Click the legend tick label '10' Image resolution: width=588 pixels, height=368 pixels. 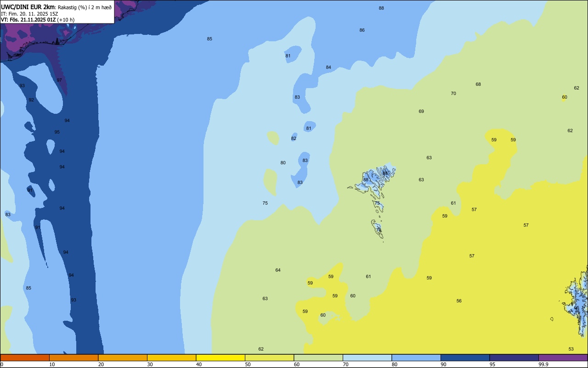pyautogui.click(x=52, y=364)
